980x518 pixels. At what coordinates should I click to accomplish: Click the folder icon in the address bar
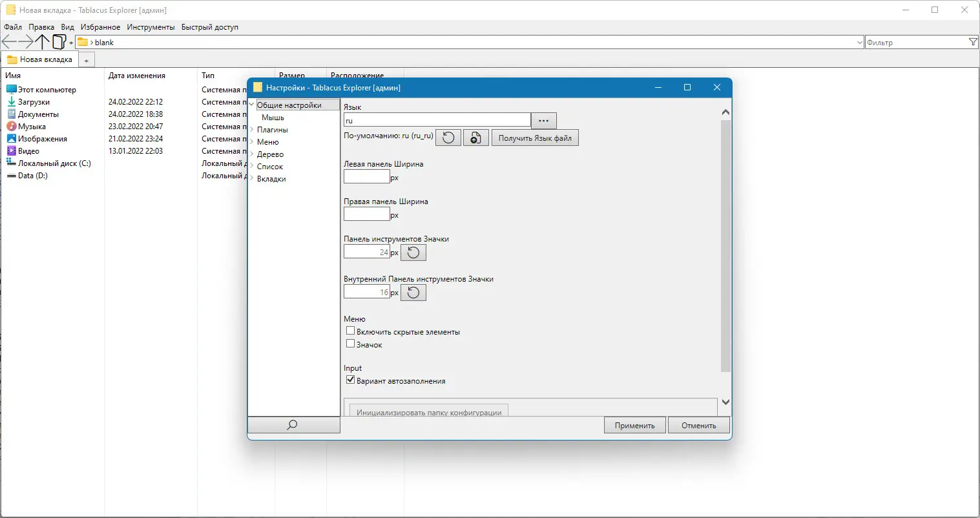coord(83,42)
